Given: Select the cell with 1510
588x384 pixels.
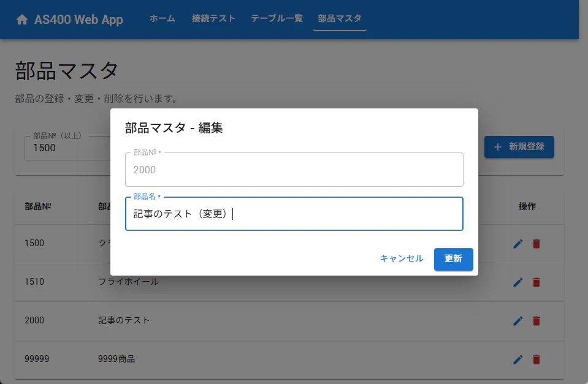Looking at the screenshot, I should (34, 282).
